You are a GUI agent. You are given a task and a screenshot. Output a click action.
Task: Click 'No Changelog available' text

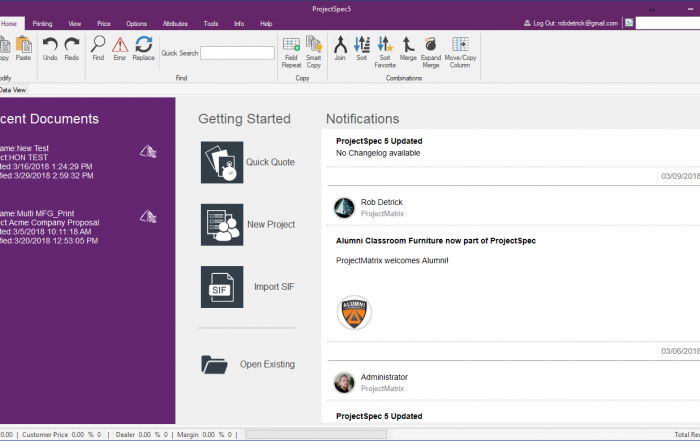(378, 153)
